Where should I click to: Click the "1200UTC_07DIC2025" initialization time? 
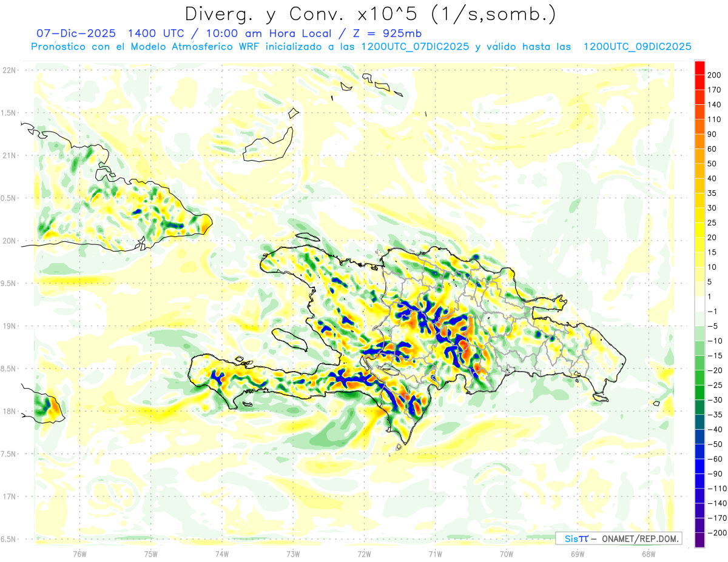(415, 47)
